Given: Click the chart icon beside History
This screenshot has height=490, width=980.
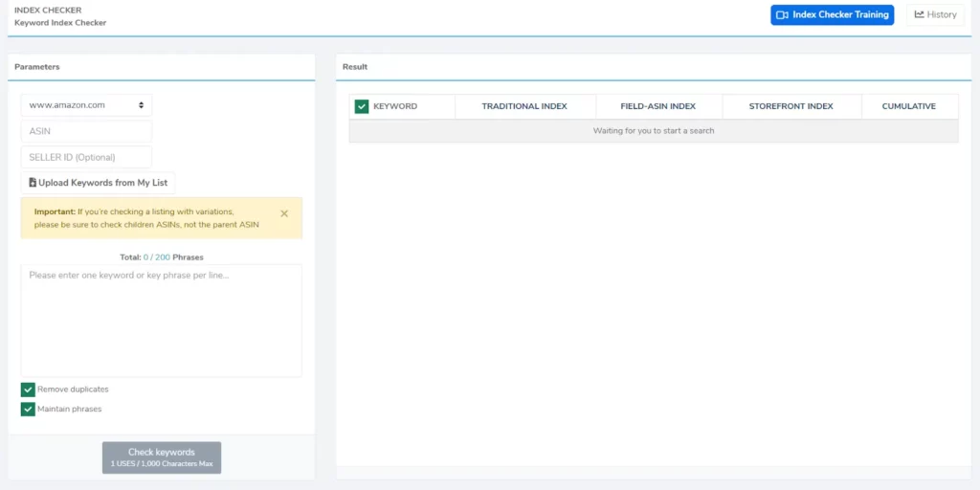Looking at the screenshot, I should coord(919,14).
